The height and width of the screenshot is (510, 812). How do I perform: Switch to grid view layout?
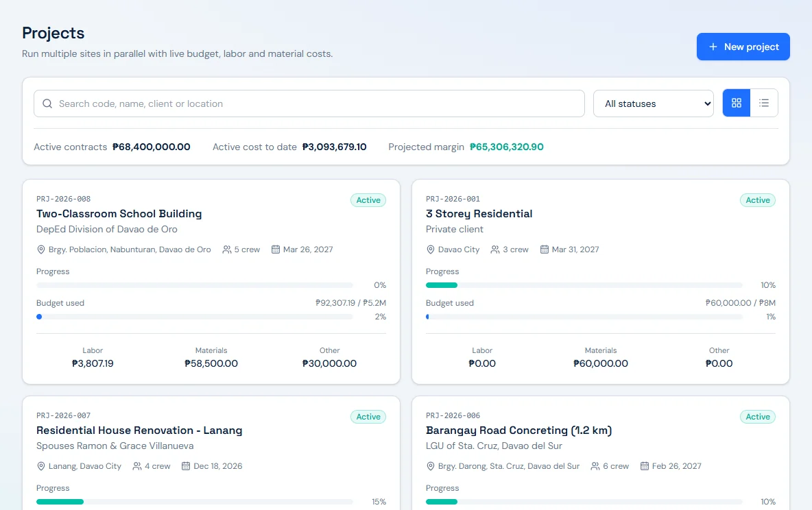point(737,103)
